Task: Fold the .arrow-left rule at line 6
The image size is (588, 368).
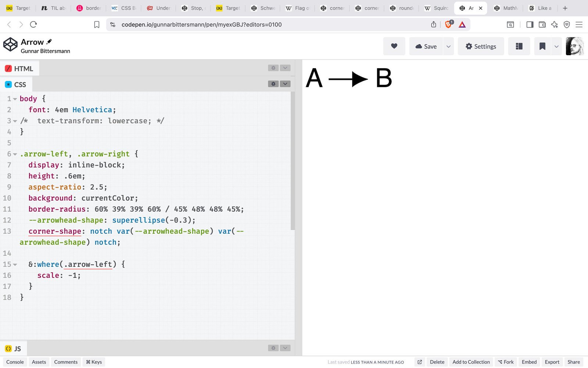Action: click(15, 154)
